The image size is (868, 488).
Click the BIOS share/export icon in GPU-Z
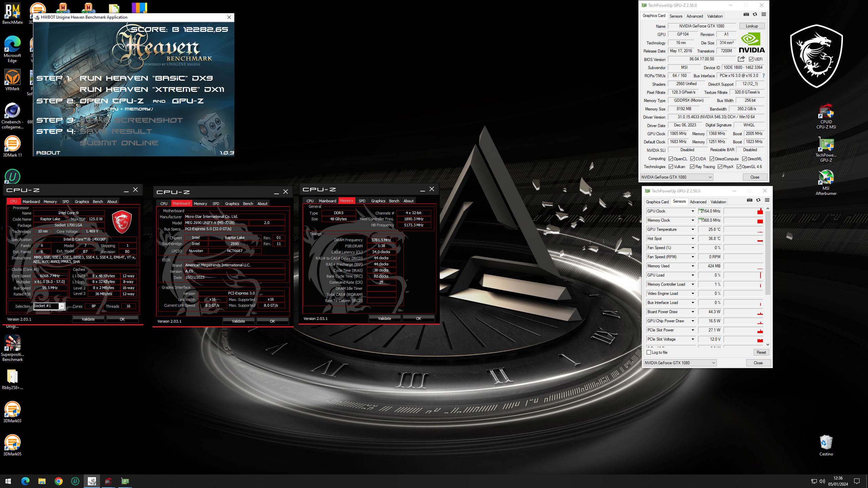pyautogui.click(x=741, y=59)
